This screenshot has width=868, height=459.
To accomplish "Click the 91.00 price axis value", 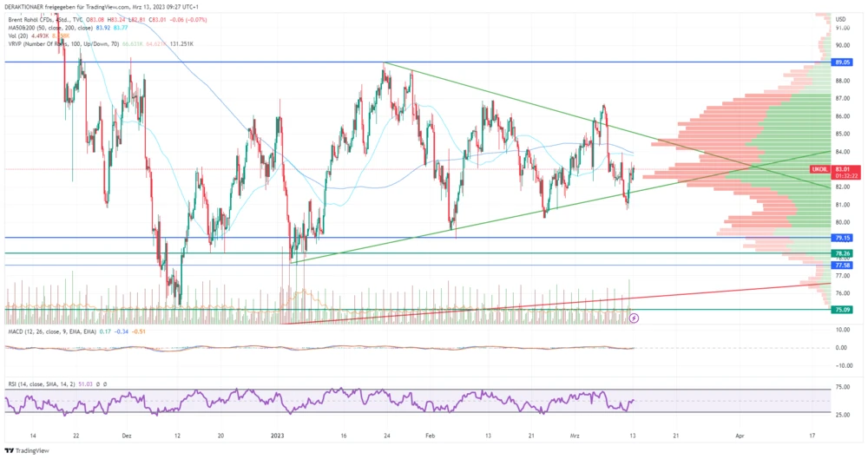I will click(843, 28).
